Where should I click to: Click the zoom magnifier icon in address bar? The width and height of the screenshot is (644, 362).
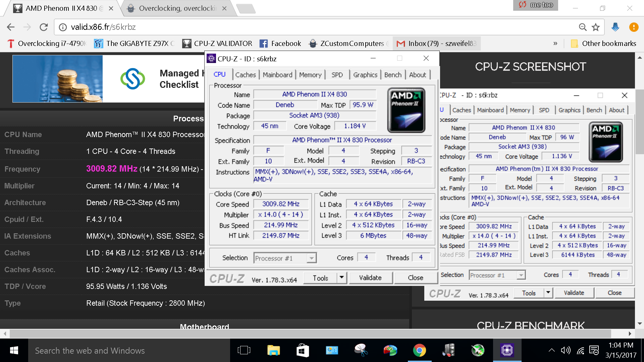tap(583, 27)
